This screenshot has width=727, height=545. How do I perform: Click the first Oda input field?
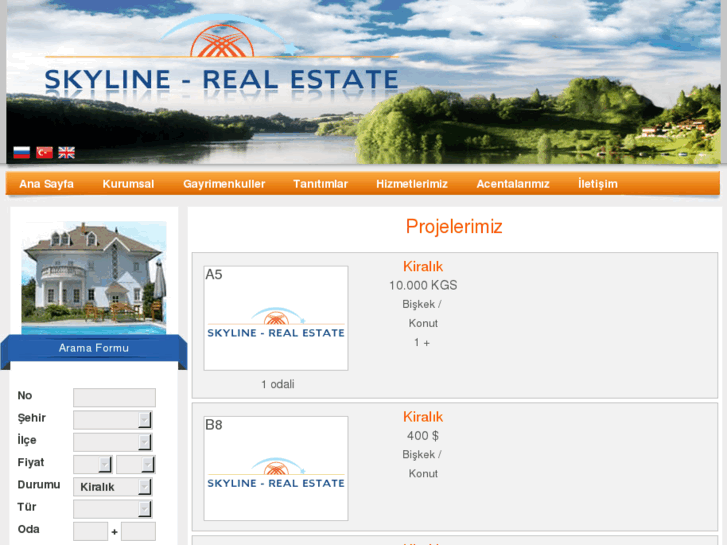pos(90,531)
